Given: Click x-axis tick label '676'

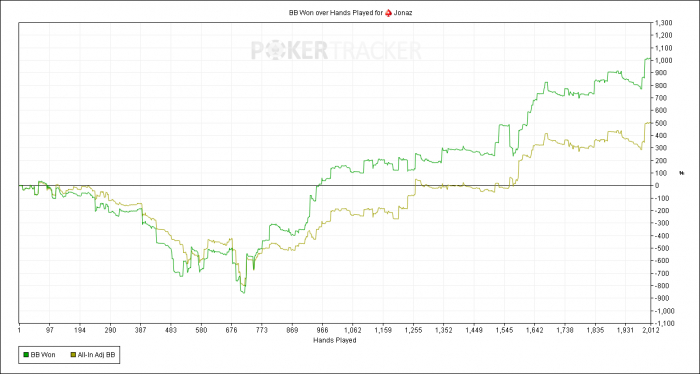Looking at the screenshot, I should click(231, 331).
